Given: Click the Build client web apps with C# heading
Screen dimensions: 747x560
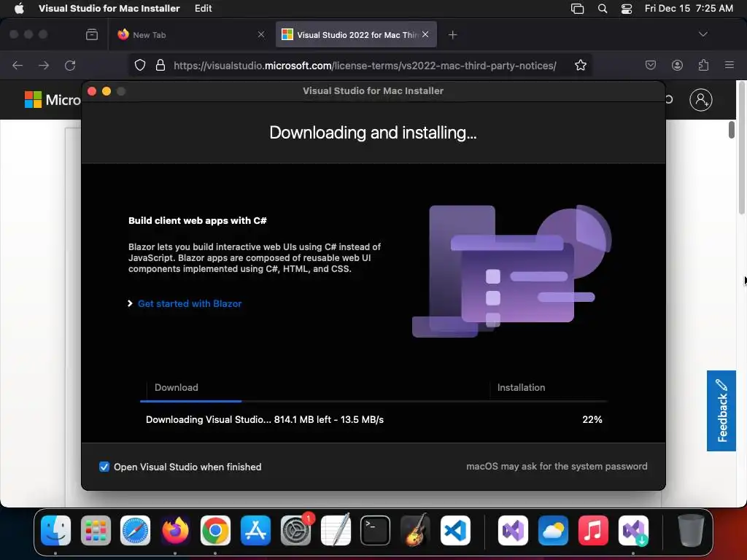Looking at the screenshot, I should coord(197,220).
